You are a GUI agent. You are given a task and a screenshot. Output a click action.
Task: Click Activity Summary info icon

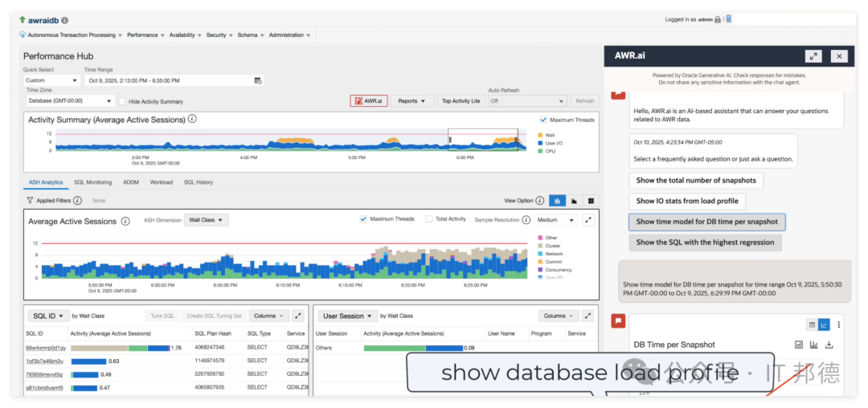[192, 119]
